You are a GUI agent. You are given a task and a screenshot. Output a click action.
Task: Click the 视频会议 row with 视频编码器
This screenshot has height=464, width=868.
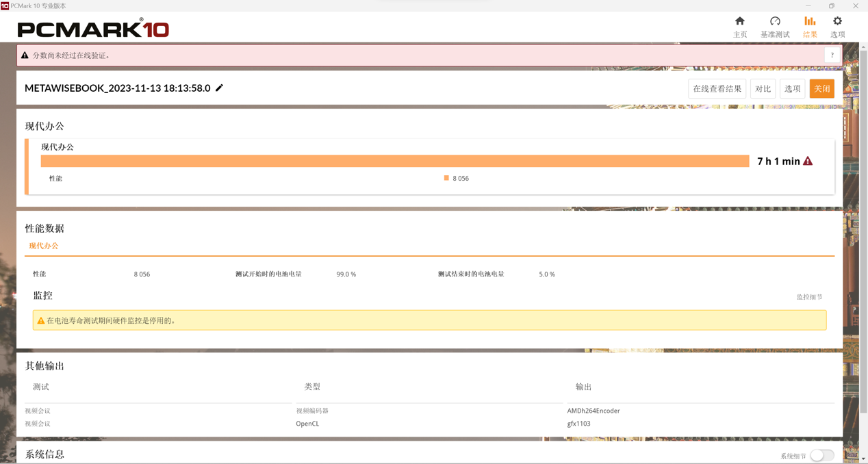[x=430, y=411]
